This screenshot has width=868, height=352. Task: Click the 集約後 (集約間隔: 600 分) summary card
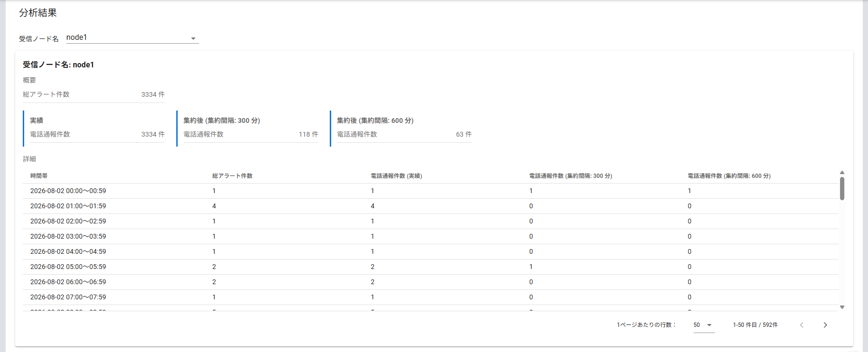click(x=401, y=129)
